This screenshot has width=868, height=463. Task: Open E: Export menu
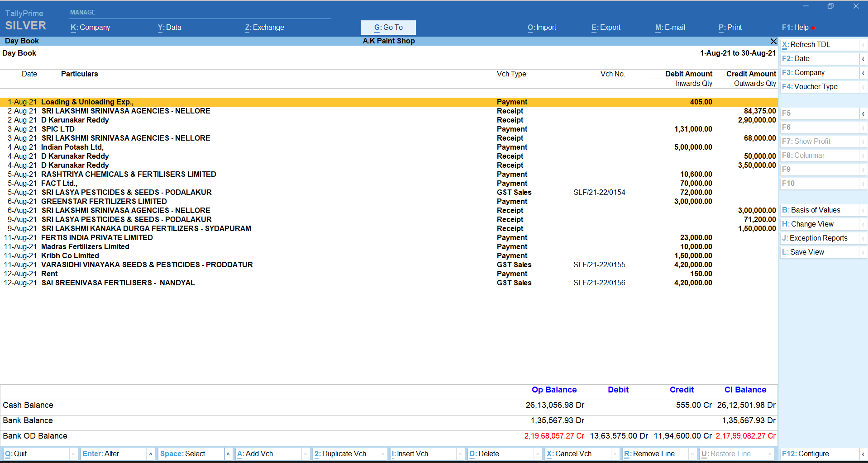(x=606, y=28)
